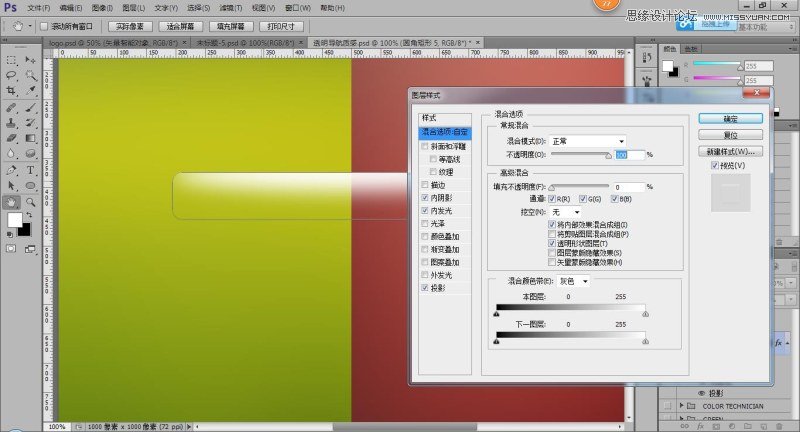Select the Ellipse shape tool
Image resolution: width=800 pixels, height=432 pixels.
30,186
